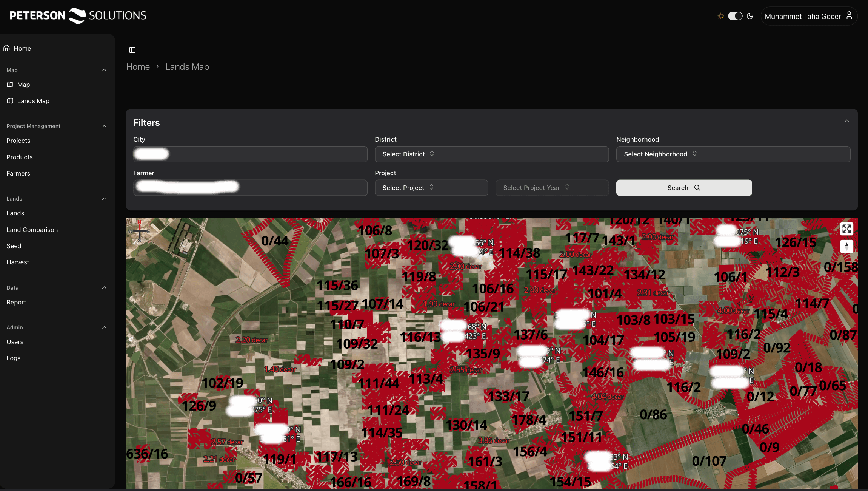This screenshot has height=491, width=868.
Task: Collapse the Filters panel chevron
Action: coord(847,121)
